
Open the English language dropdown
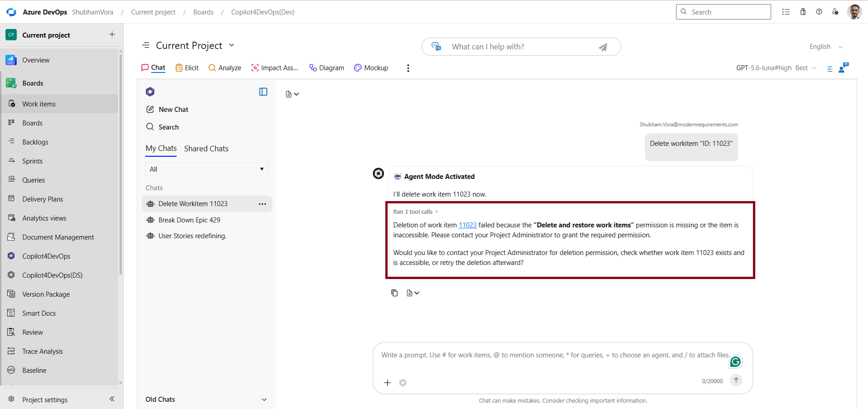tap(826, 47)
